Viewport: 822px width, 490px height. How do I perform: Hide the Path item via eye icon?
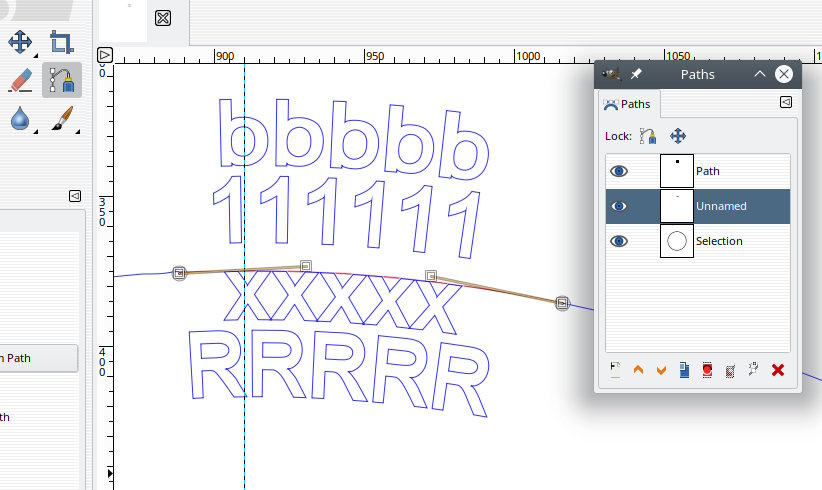point(620,171)
